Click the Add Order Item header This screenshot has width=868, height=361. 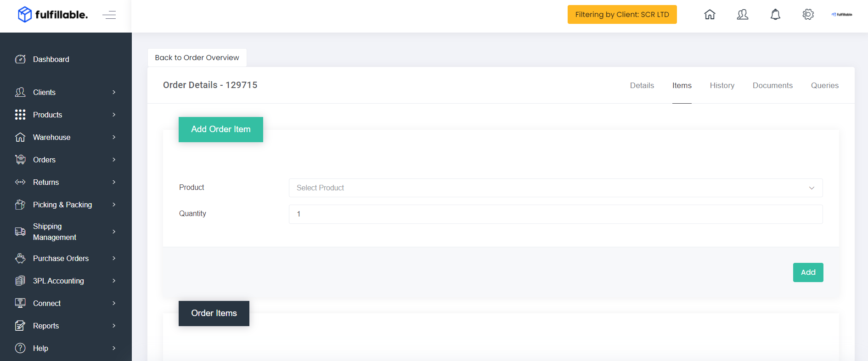(221, 129)
